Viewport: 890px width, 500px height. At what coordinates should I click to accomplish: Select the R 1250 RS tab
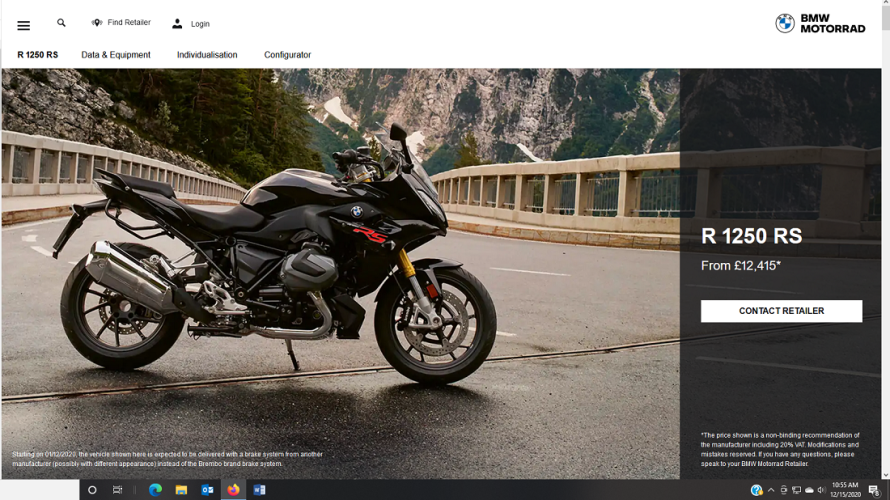(37, 55)
